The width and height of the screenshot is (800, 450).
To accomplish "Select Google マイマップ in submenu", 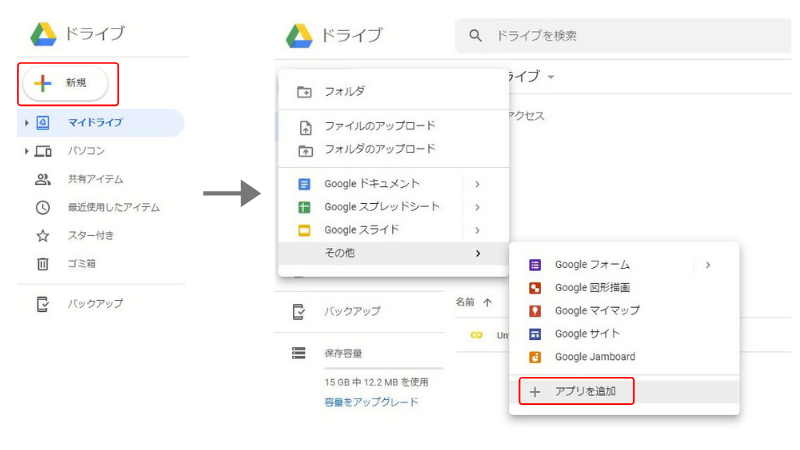I will pyautogui.click(x=624, y=311).
